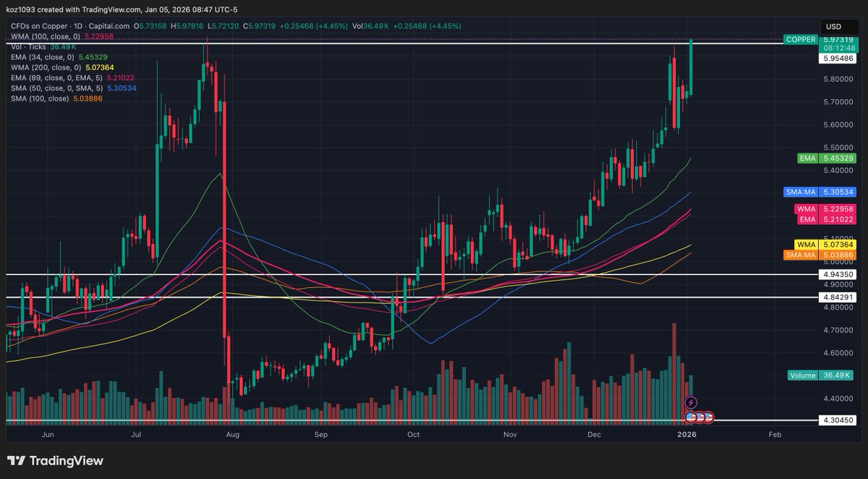Click the Dec label on time axis

(595, 435)
